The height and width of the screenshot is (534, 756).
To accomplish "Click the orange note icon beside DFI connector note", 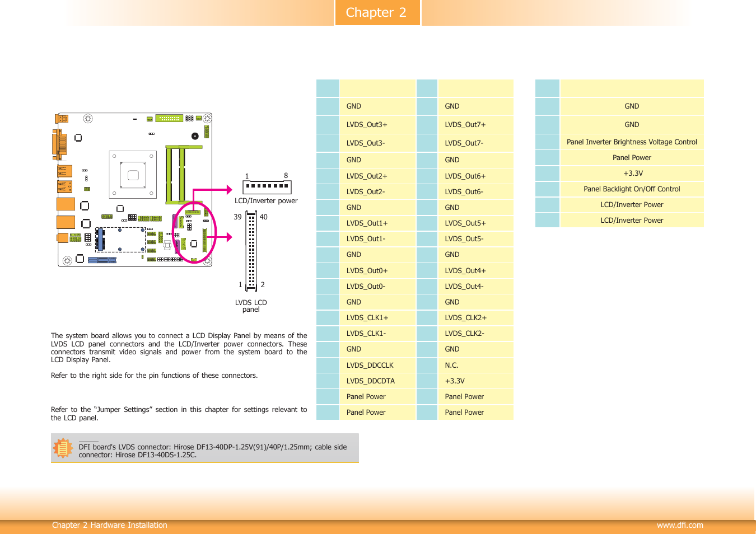I will point(63,448).
